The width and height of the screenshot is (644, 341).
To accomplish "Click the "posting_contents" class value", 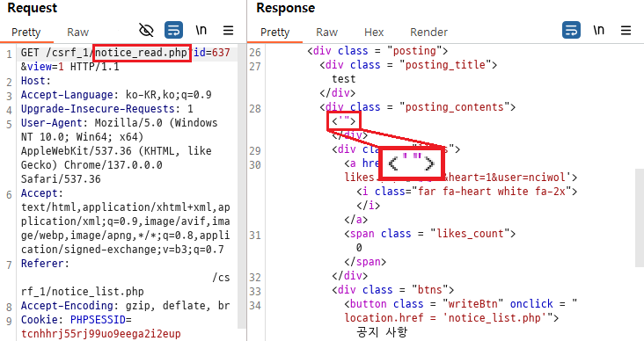I will [454, 107].
